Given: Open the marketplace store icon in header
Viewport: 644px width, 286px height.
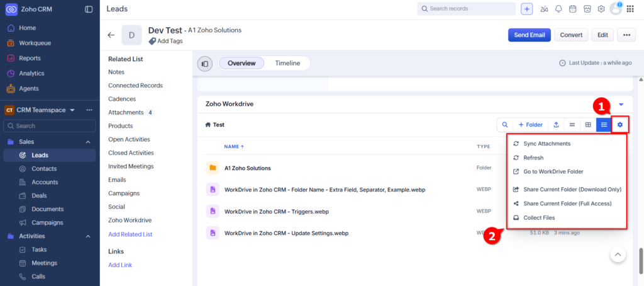Looking at the screenshot, I should tap(587, 9).
